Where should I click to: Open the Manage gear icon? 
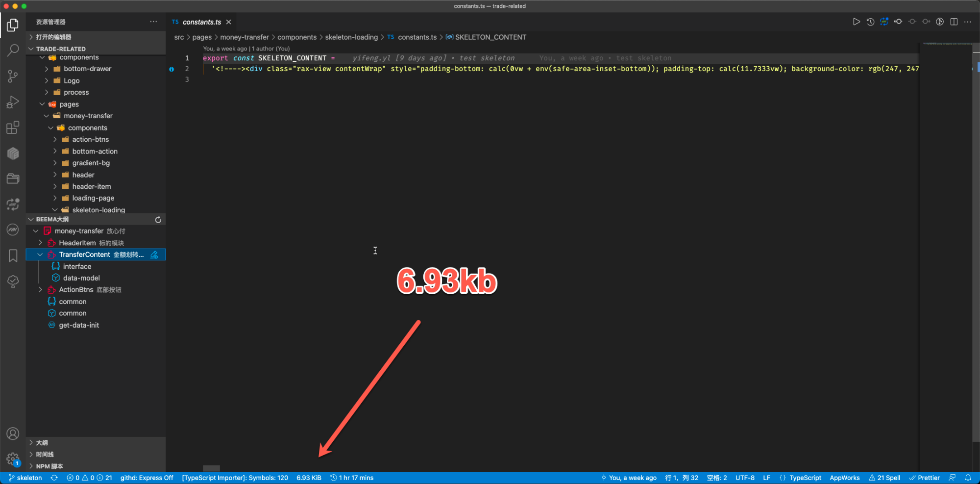[13, 459]
